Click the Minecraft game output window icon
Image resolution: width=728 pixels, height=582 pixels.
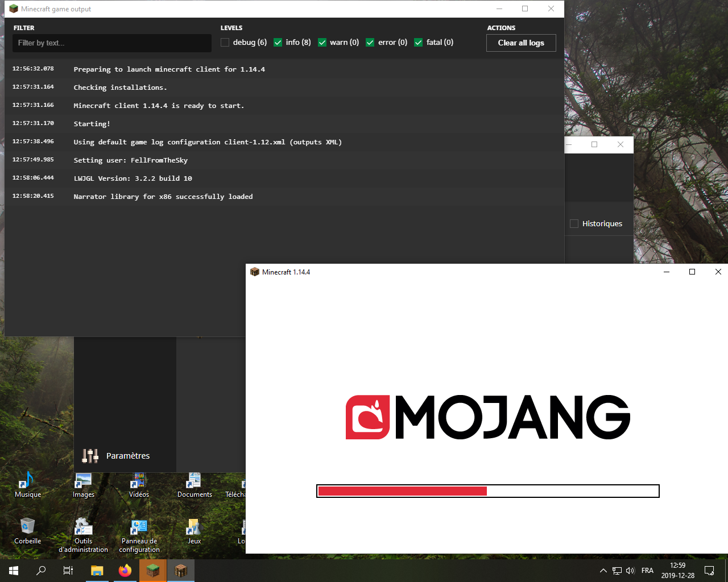pyautogui.click(x=14, y=9)
